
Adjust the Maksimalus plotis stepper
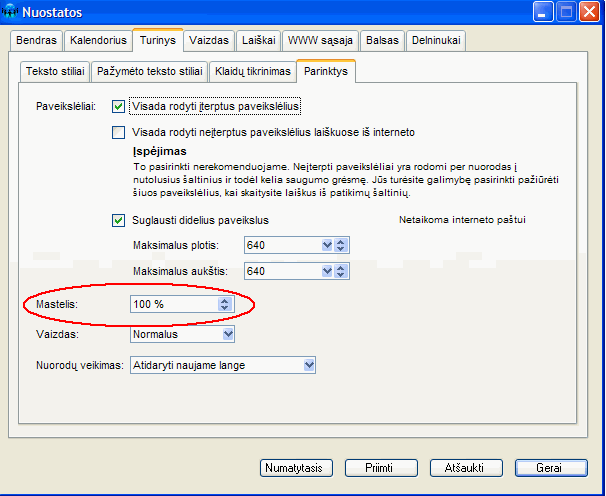[340, 245]
